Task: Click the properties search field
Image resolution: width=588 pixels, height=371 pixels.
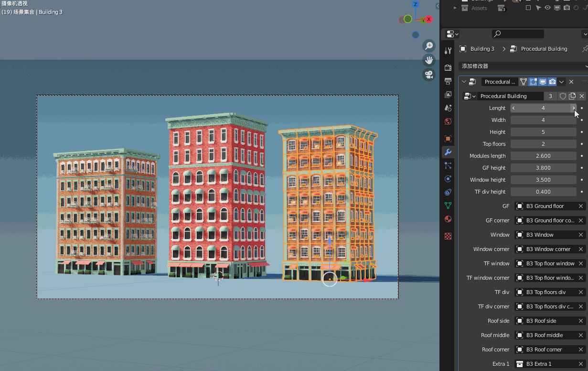Action: [x=518, y=34]
